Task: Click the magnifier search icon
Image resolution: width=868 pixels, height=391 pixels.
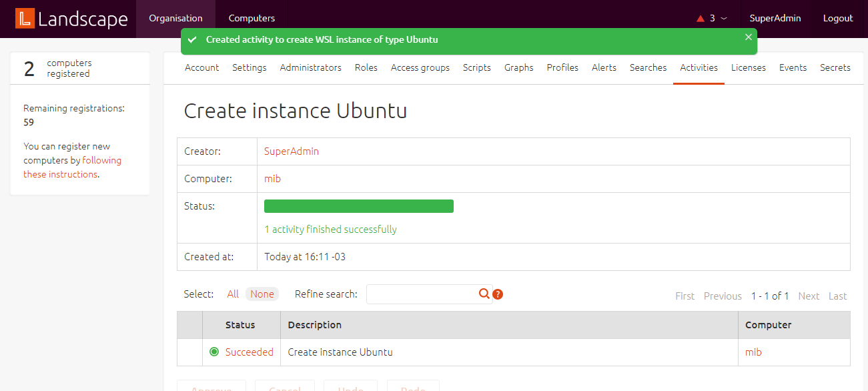Action: [x=484, y=294]
